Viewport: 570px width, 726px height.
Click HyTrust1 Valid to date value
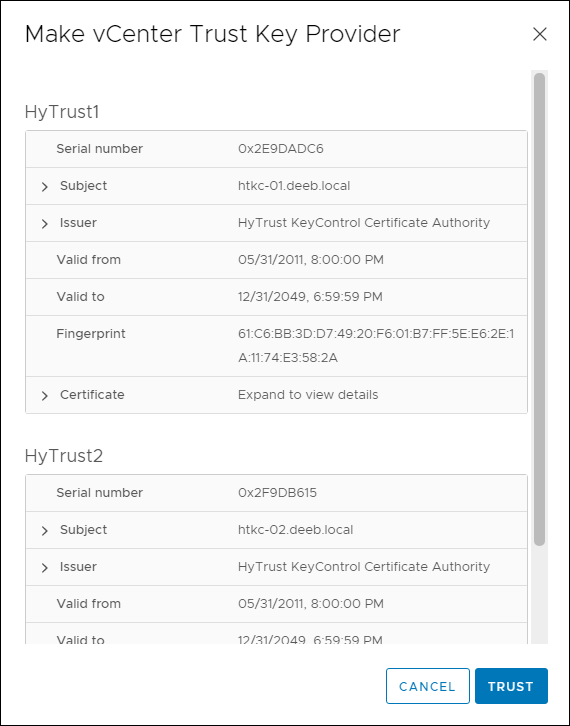[310, 297]
